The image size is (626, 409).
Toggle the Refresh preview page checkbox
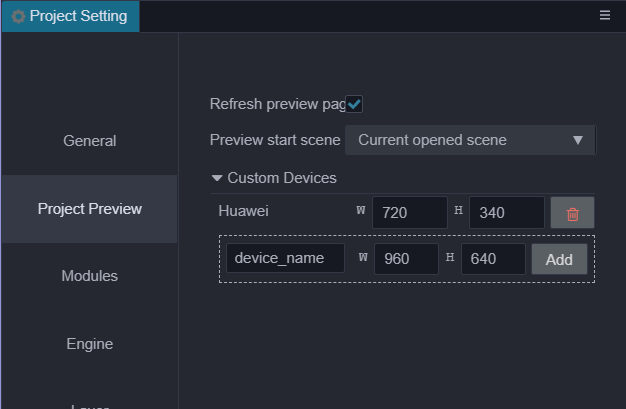click(x=354, y=104)
